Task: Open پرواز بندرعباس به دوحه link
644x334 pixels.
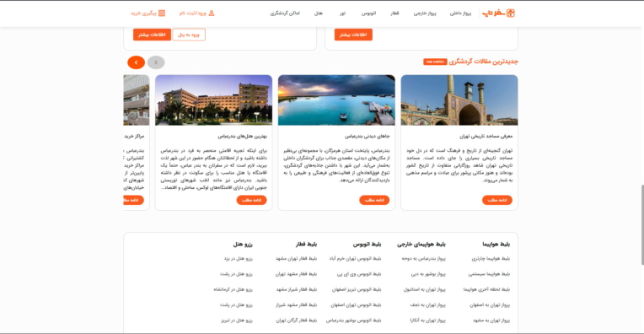Action: tap(423, 259)
